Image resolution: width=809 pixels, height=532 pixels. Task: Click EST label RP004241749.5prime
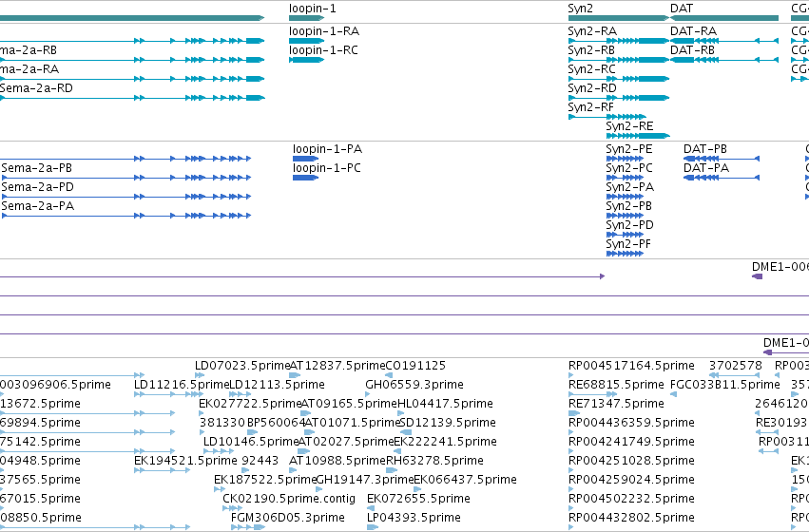click(x=631, y=442)
